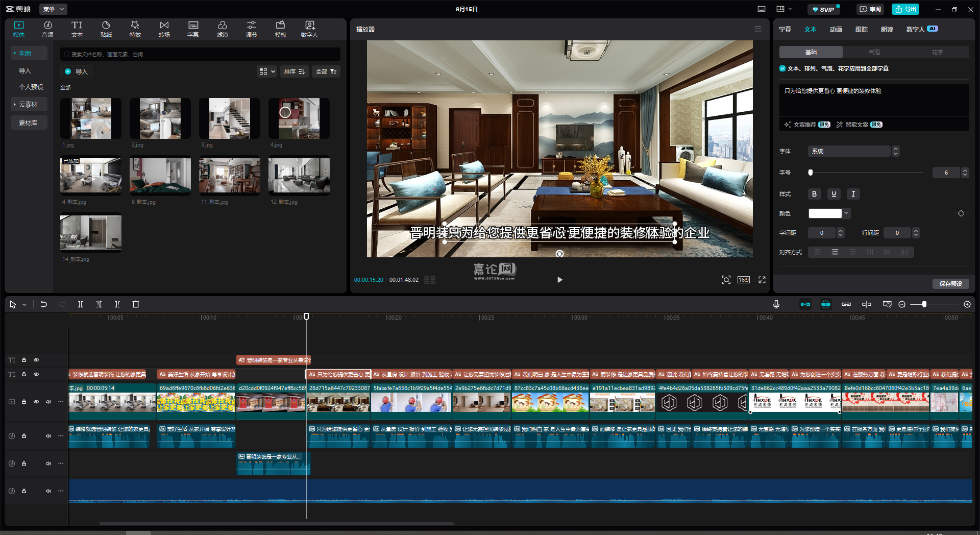Viewport: 980px width, 535px height.
Task: Switch to the 动画 animation tab
Action: pyautogui.click(x=836, y=29)
